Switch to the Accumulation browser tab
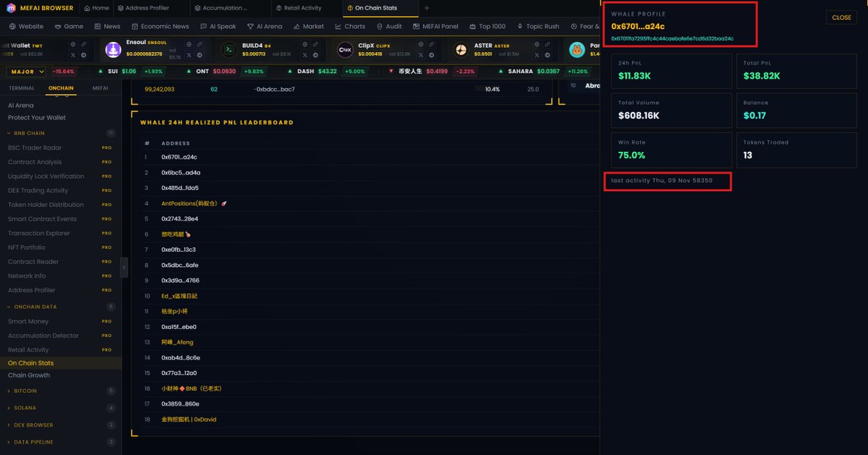Image resolution: width=868 pixels, height=455 pixels. 230,8
